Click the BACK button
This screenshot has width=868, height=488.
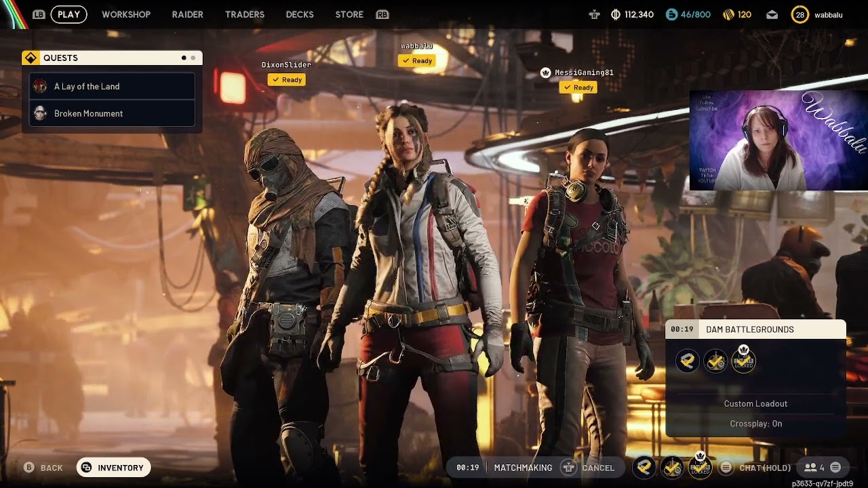[x=44, y=468]
